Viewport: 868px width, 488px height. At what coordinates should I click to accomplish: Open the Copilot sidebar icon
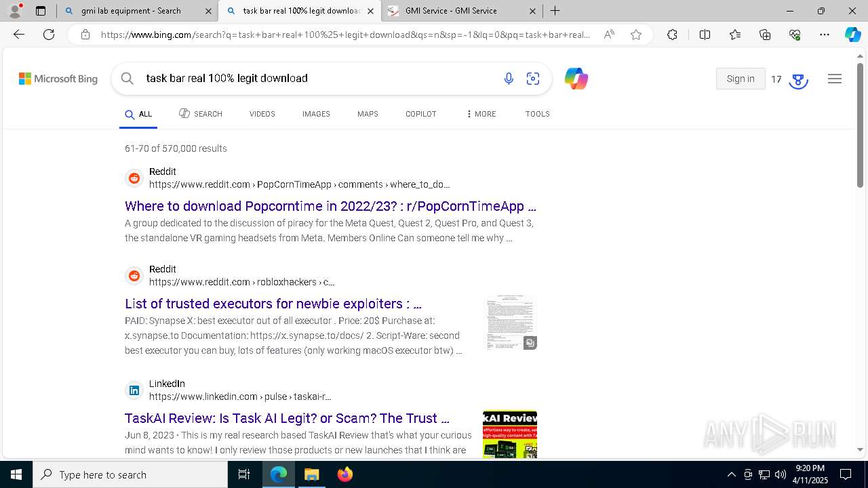click(852, 35)
